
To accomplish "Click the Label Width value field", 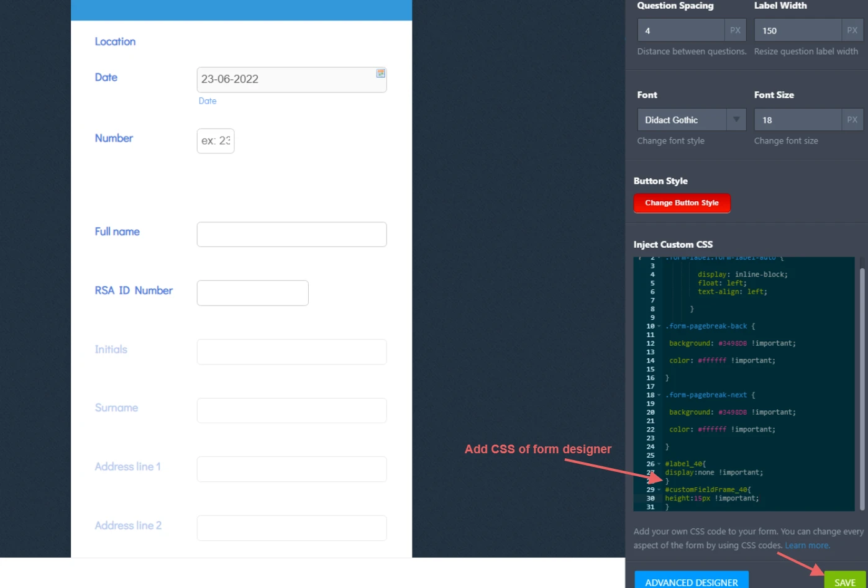I will (797, 30).
